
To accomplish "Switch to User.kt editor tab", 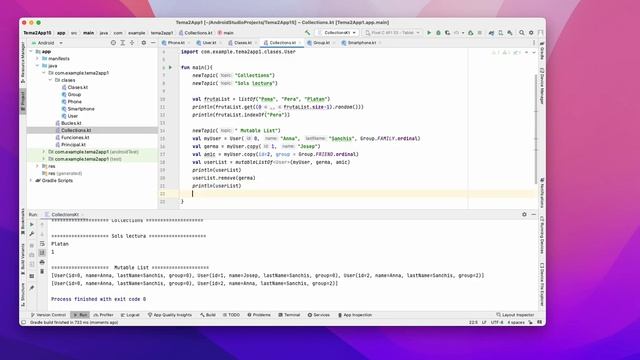I will [209, 43].
